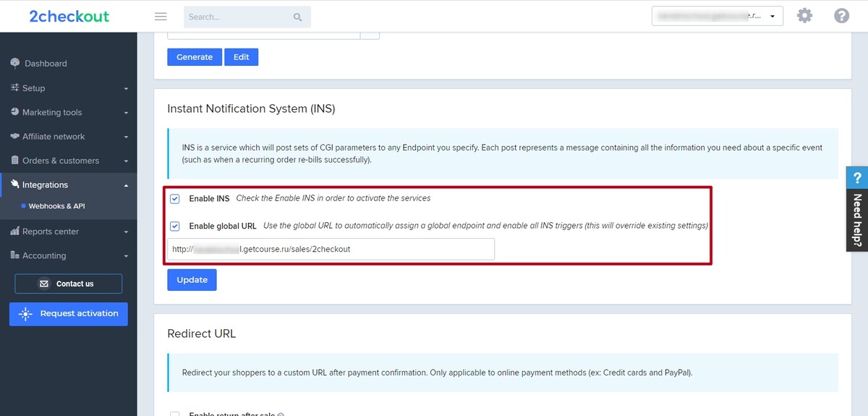Focus the top Search field
Screen dimensions: 868x416
(247, 17)
